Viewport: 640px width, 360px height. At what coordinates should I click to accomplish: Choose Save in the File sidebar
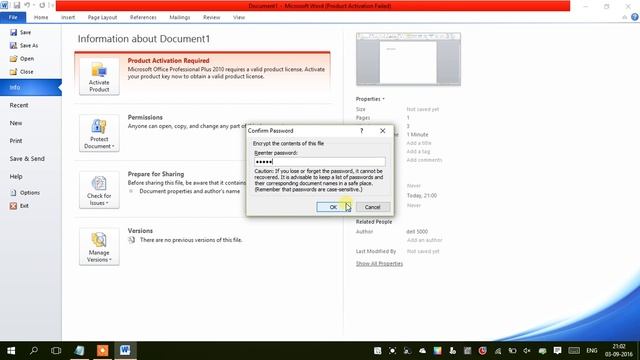pyautogui.click(x=20, y=32)
